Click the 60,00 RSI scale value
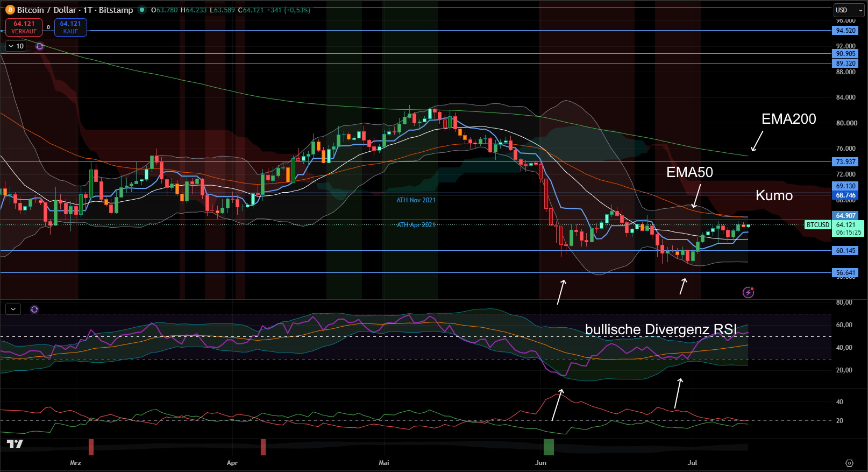 [844, 325]
